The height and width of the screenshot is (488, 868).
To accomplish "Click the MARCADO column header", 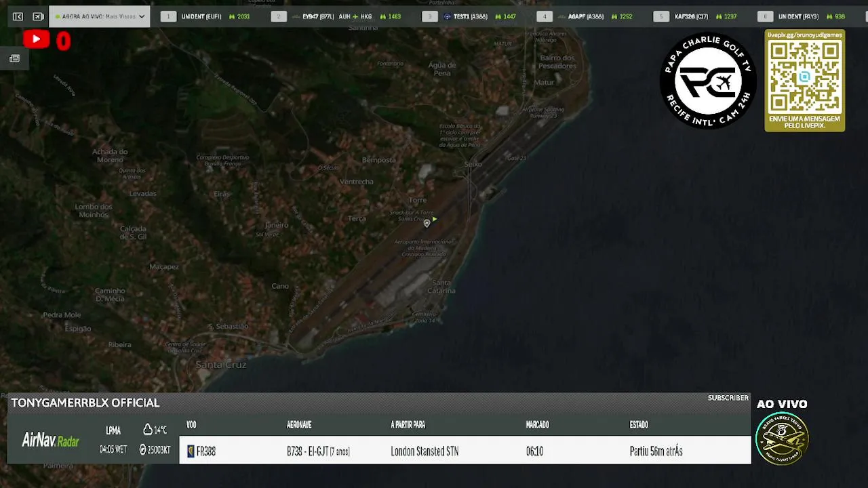I will [x=538, y=425].
